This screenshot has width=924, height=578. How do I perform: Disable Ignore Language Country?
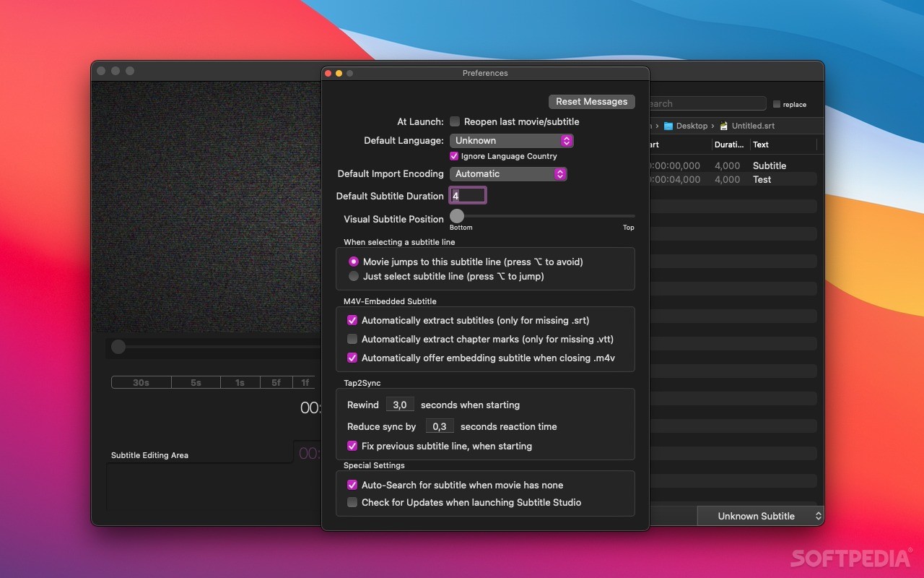pos(454,156)
